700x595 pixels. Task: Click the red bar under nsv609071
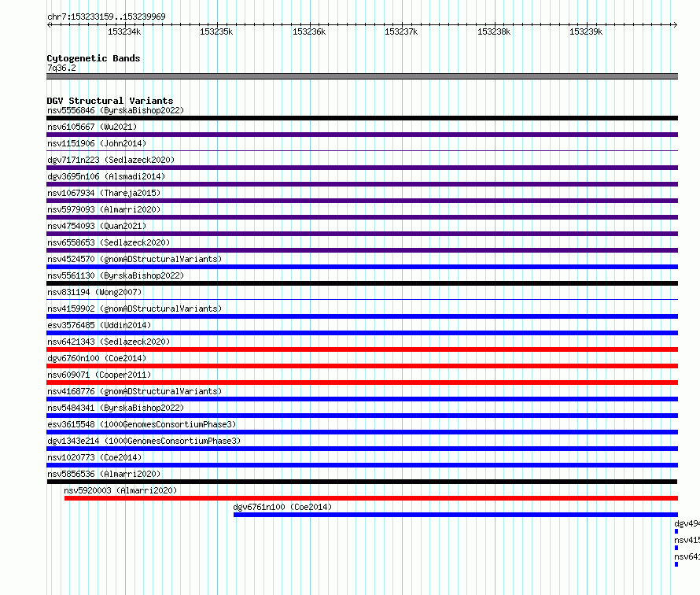[362, 382]
